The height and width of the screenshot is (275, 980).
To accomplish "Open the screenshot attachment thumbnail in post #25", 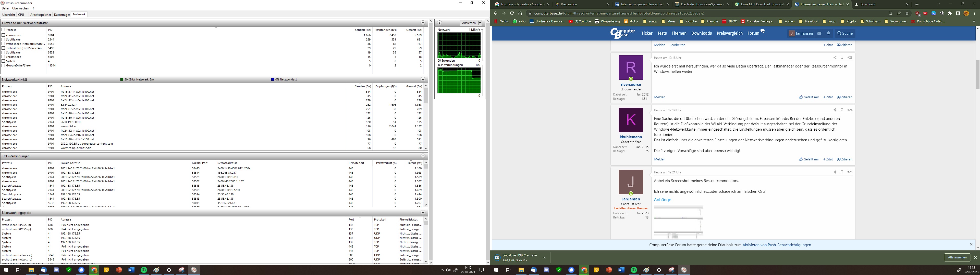I will pos(678,222).
